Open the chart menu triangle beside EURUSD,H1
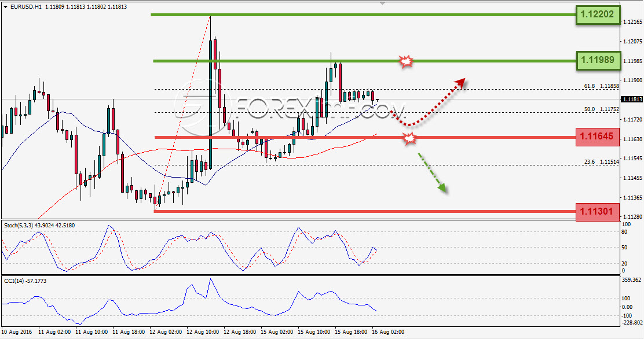The image size is (644, 339). pos(5,7)
